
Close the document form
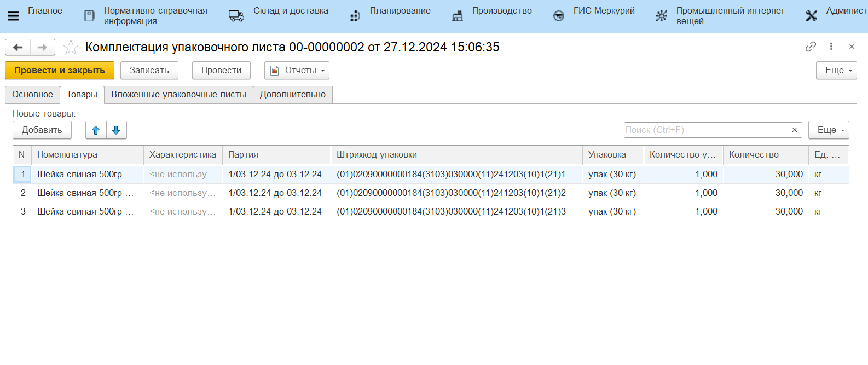coord(852,47)
